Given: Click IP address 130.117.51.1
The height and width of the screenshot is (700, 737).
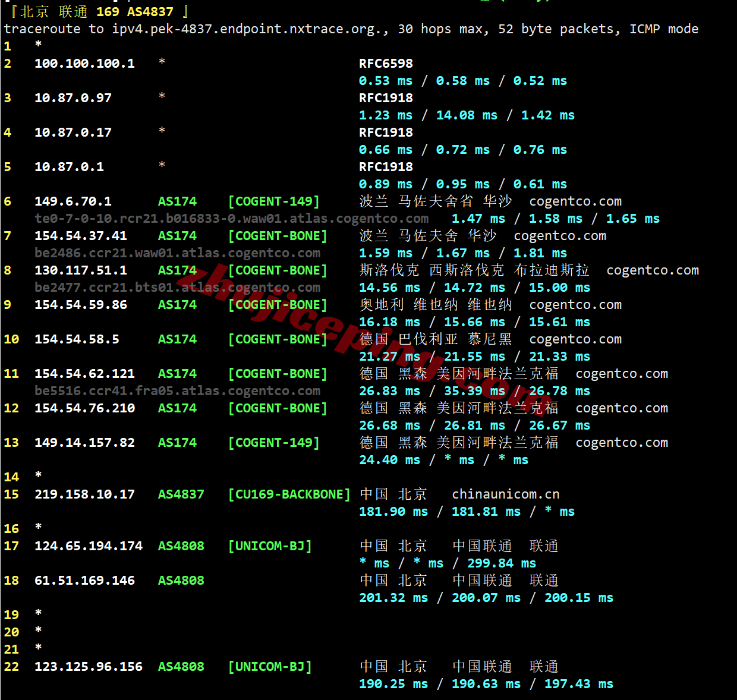Looking at the screenshot, I should (80, 270).
